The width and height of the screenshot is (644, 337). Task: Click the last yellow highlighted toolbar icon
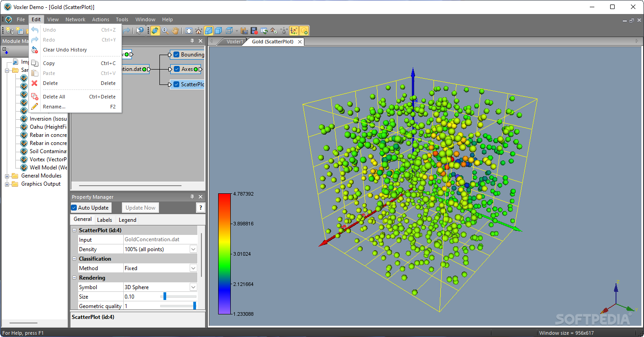[x=304, y=30]
